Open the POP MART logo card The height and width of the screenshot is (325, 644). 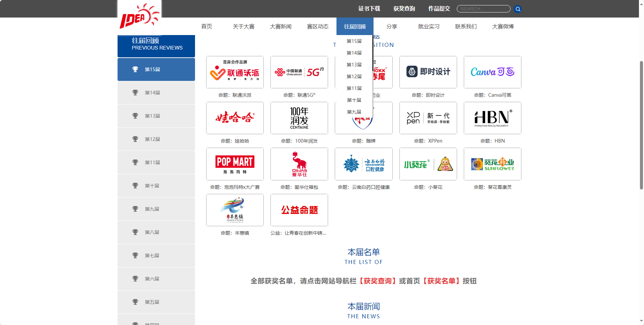tap(235, 164)
